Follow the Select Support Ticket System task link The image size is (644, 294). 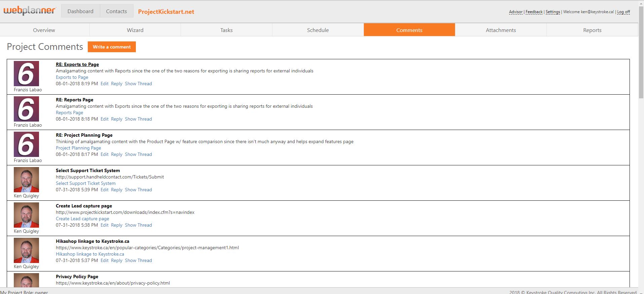click(x=85, y=183)
